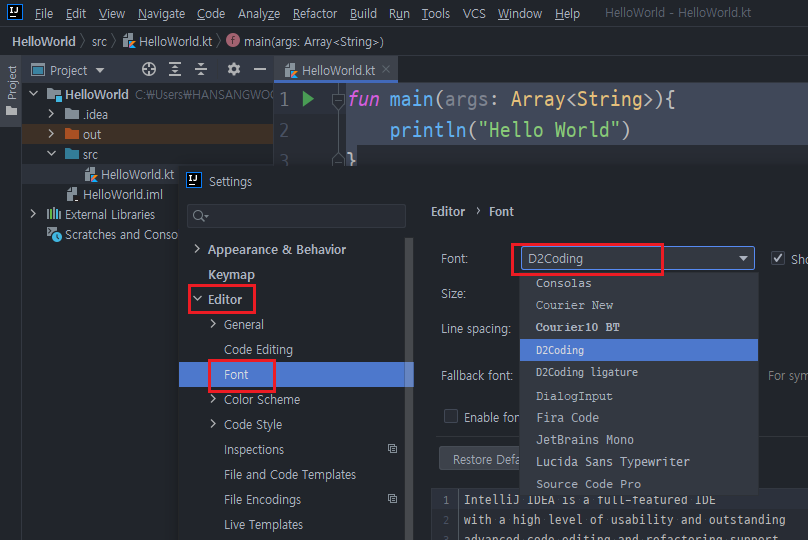Open Project panel gear settings

pyautogui.click(x=233, y=69)
